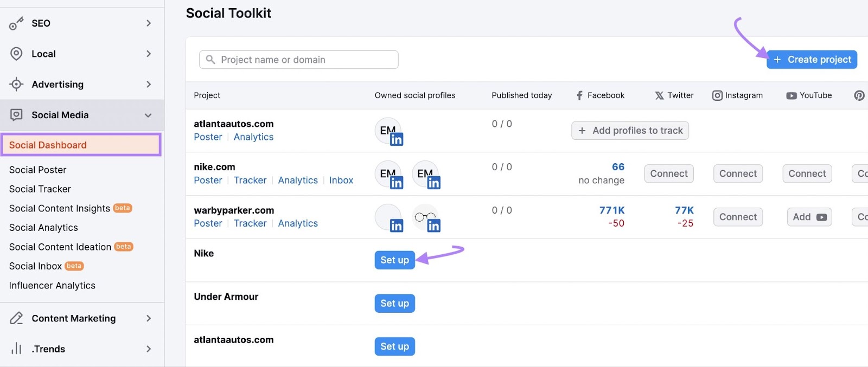Click Set up for bottom atlantaautos.com project
The width and height of the screenshot is (868, 367).
394,346
